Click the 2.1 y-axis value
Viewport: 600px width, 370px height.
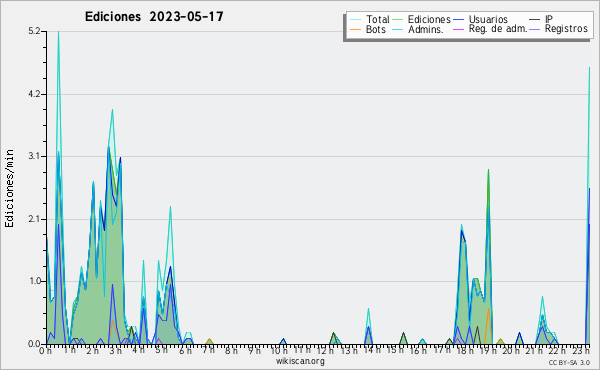pyautogui.click(x=34, y=219)
